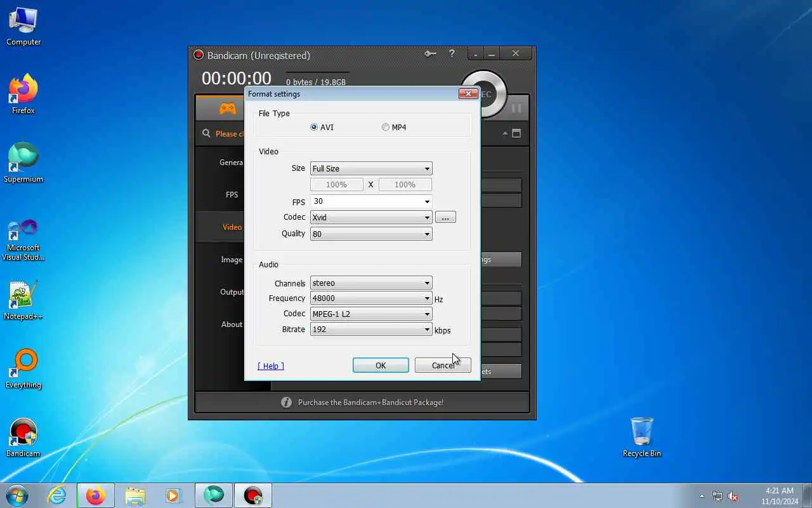Open the Notepad++ desktop shortcut
The height and width of the screenshot is (508, 812).
[x=23, y=300]
